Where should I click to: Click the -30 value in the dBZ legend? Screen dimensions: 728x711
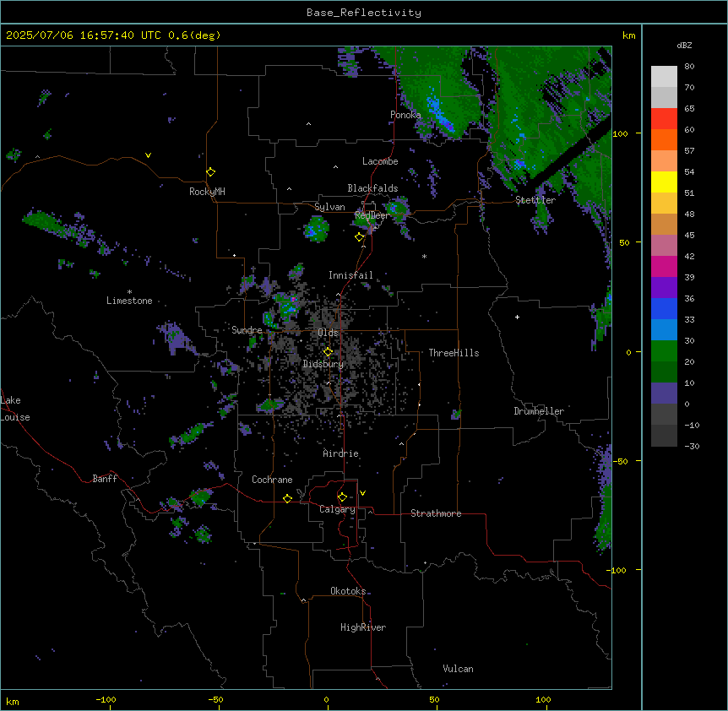pos(692,446)
